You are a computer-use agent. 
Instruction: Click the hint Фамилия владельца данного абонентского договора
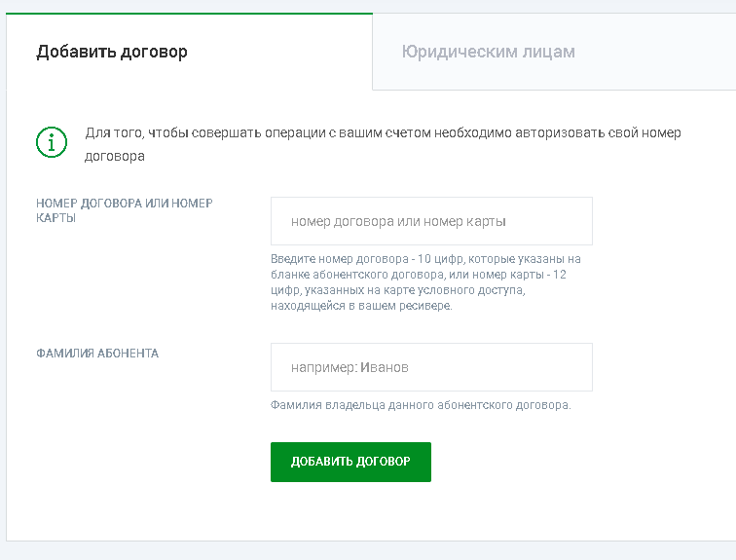[421, 405]
